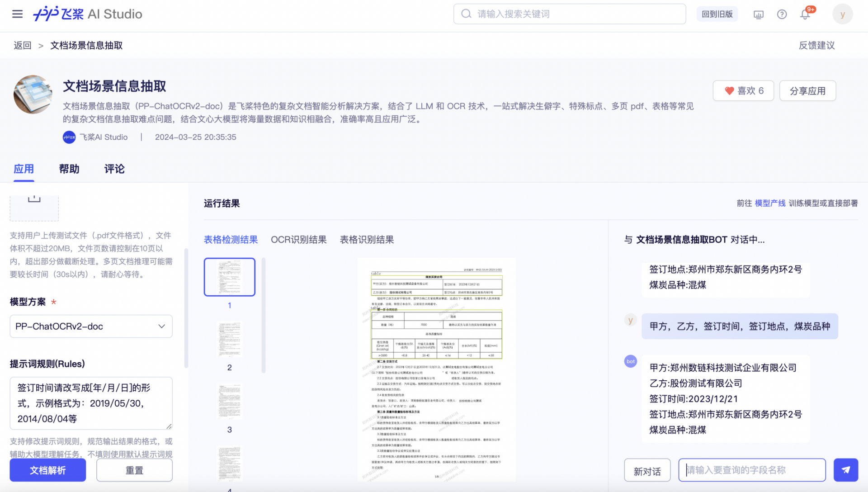Click 签订时间:2023/12/21 in bot reply
Screen dimensions: 868x492
pyautogui.click(x=693, y=399)
